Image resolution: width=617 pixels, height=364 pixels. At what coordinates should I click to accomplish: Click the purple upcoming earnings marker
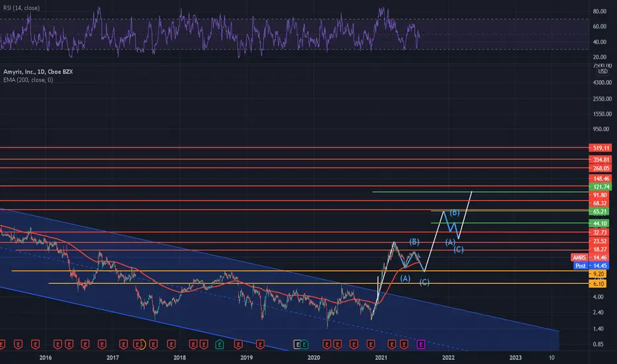point(420,345)
